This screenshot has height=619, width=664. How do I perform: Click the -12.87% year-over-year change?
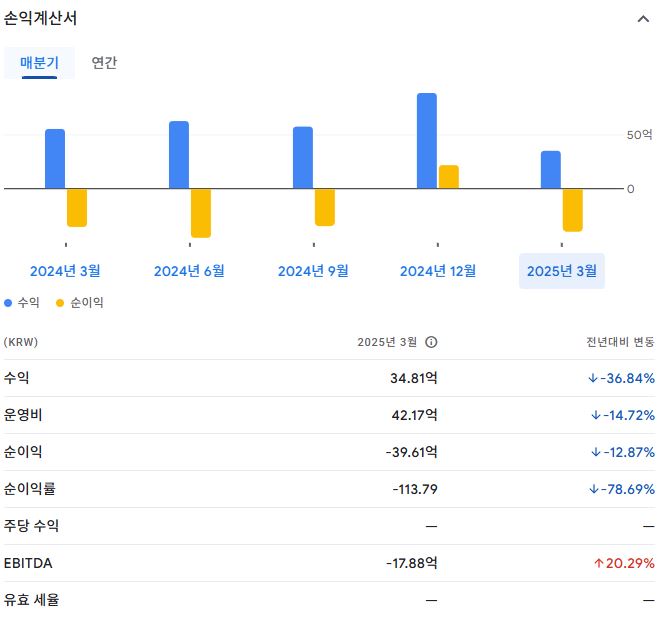623,452
